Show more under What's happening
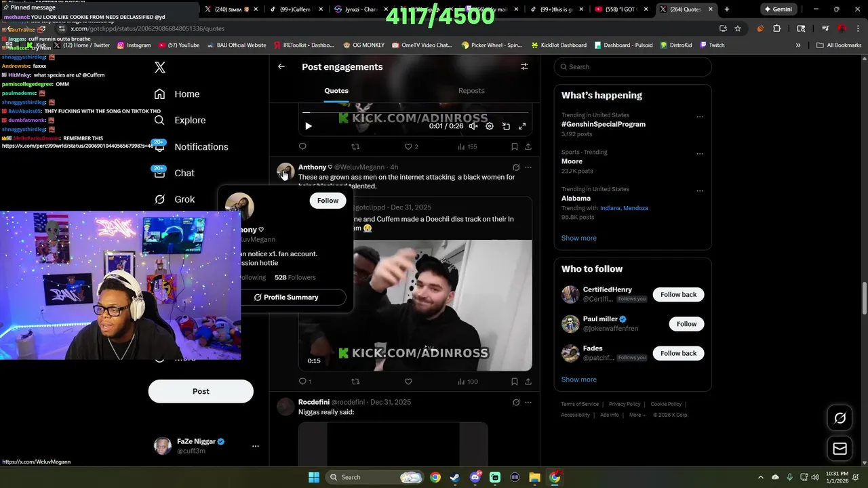Viewport: 868px width, 488px height. [579, 238]
